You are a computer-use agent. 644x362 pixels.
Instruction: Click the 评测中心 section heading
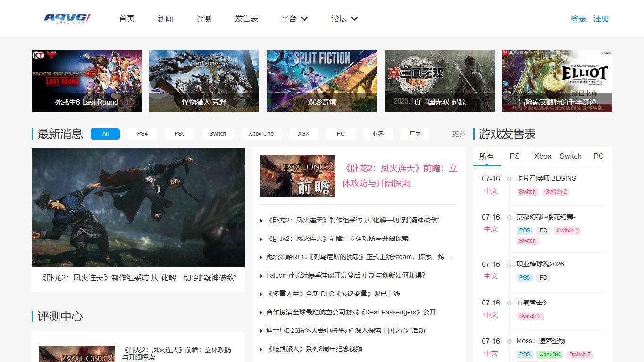(60, 316)
